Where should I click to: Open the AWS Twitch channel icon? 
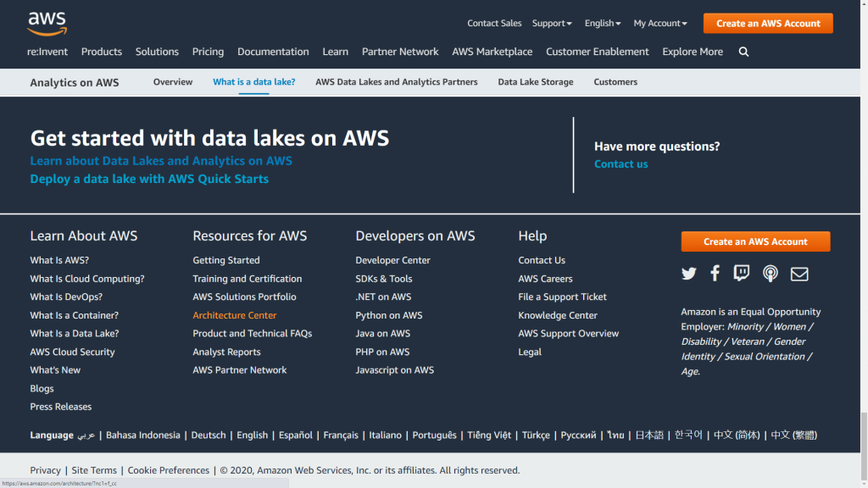[742, 274]
